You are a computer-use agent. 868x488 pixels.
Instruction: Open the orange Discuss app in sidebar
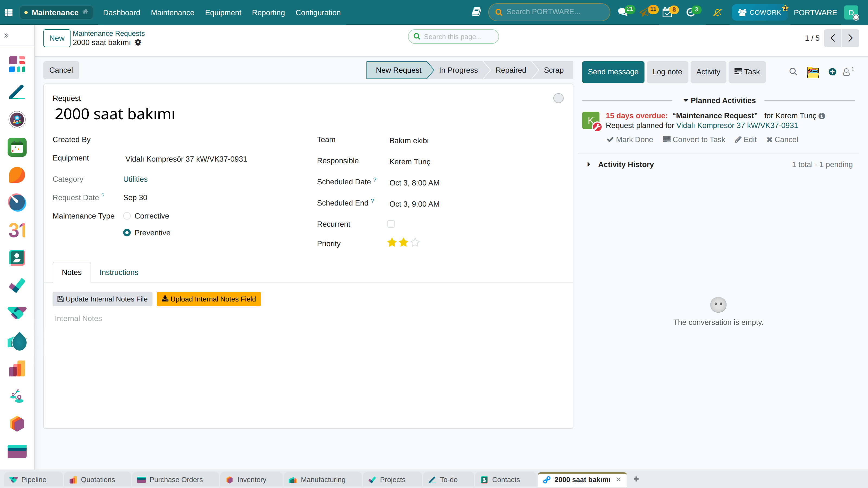click(17, 175)
